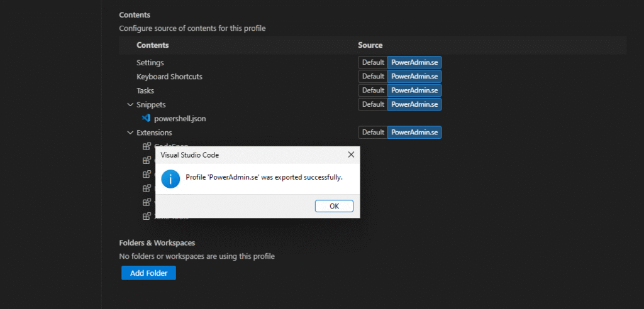Click the blue information icon in dialog

click(170, 179)
